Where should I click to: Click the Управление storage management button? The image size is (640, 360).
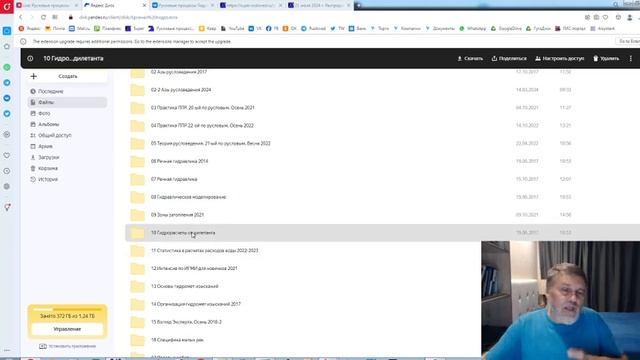point(67,329)
